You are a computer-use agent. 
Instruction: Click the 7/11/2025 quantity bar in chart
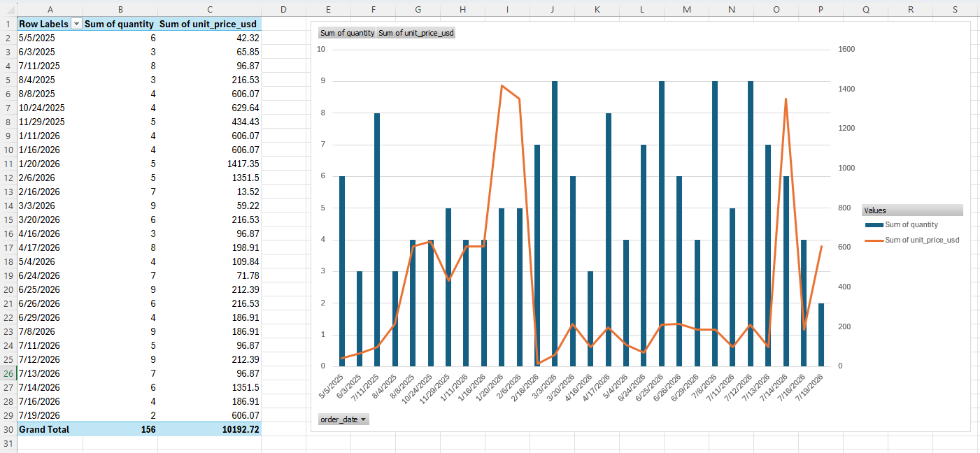pos(377,240)
